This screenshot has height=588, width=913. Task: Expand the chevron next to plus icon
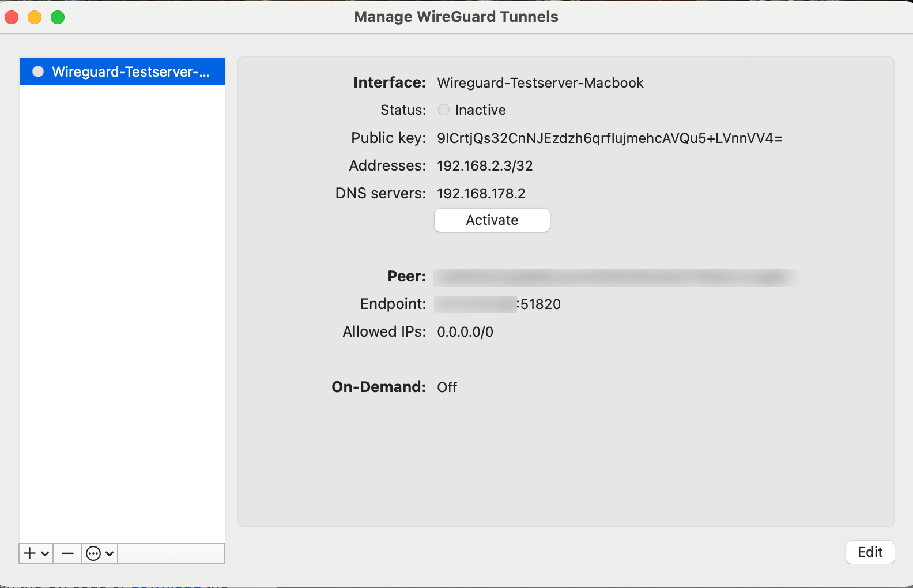[45, 553]
